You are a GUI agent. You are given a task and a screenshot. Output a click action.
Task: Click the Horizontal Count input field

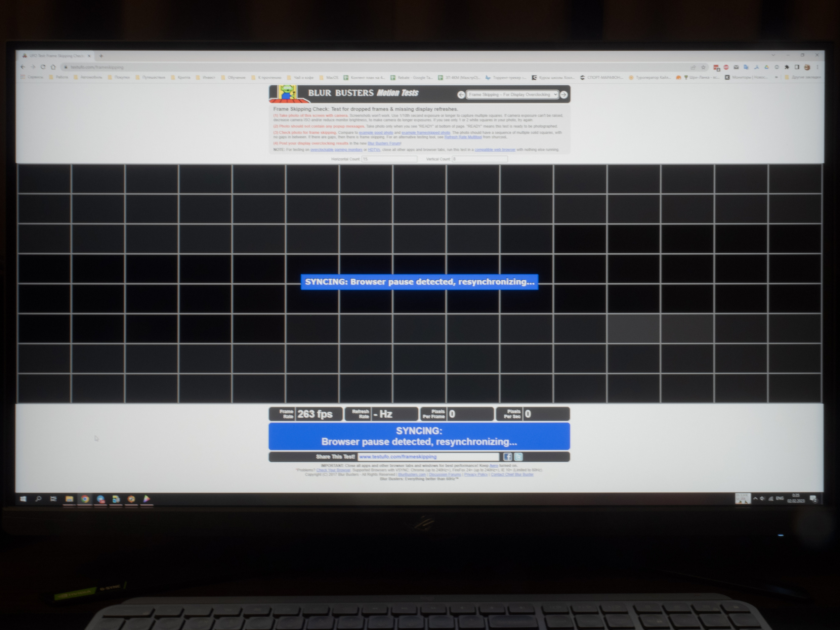point(389,159)
